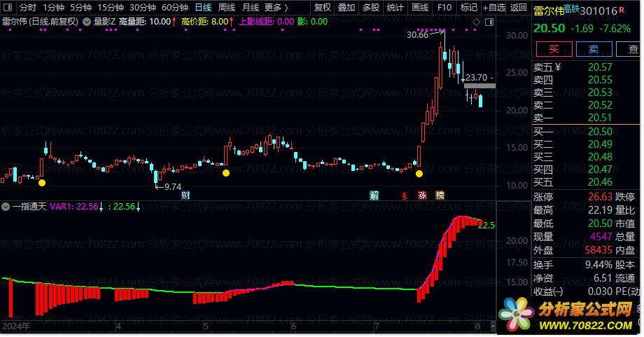Select 卖三 price 20.53
The image size is (644, 337).
600,92
